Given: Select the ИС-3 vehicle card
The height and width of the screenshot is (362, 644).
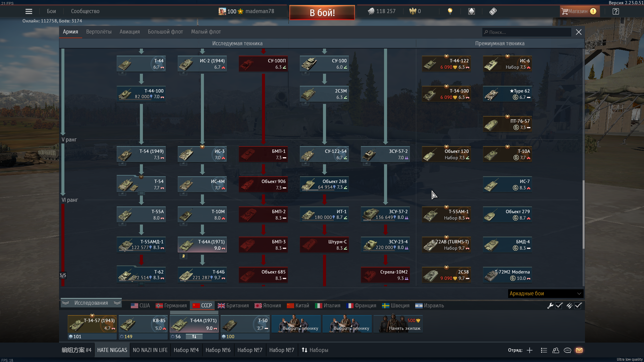Looking at the screenshot, I should 202,154.
